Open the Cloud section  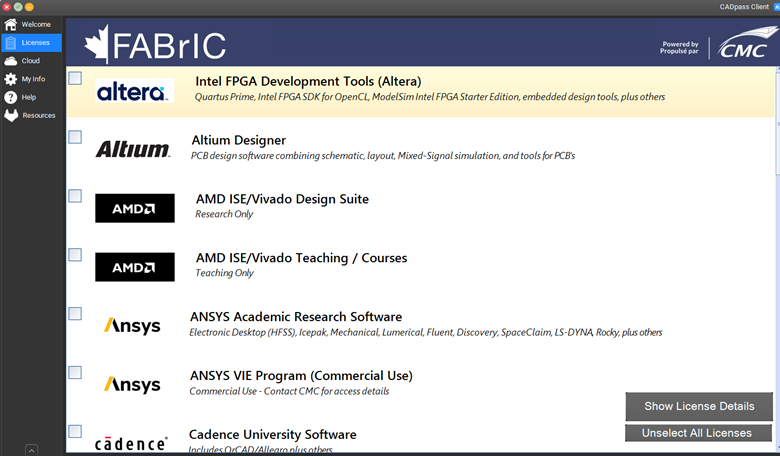(x=31, y=61)
